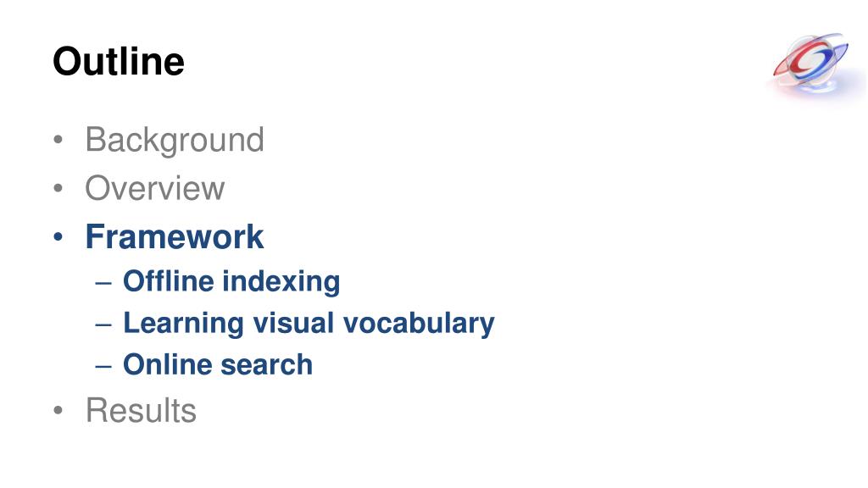Click the dash before Online search
868x488 pixels.
[103, 366]
